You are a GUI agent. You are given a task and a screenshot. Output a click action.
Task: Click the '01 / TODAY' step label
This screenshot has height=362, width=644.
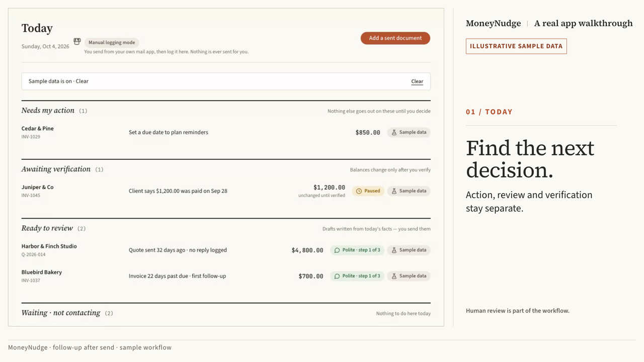coord(489,112)
